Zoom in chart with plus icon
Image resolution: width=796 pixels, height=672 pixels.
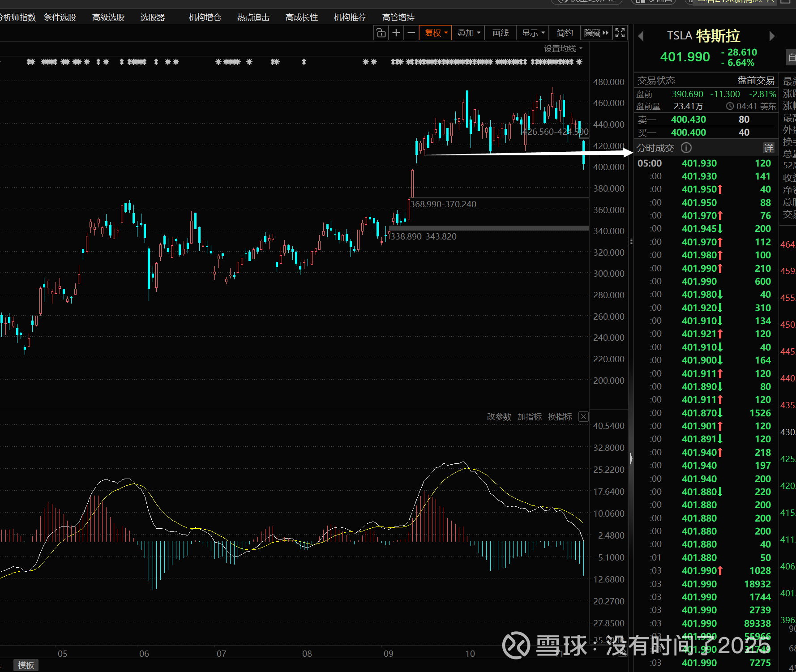click(396, 33)
